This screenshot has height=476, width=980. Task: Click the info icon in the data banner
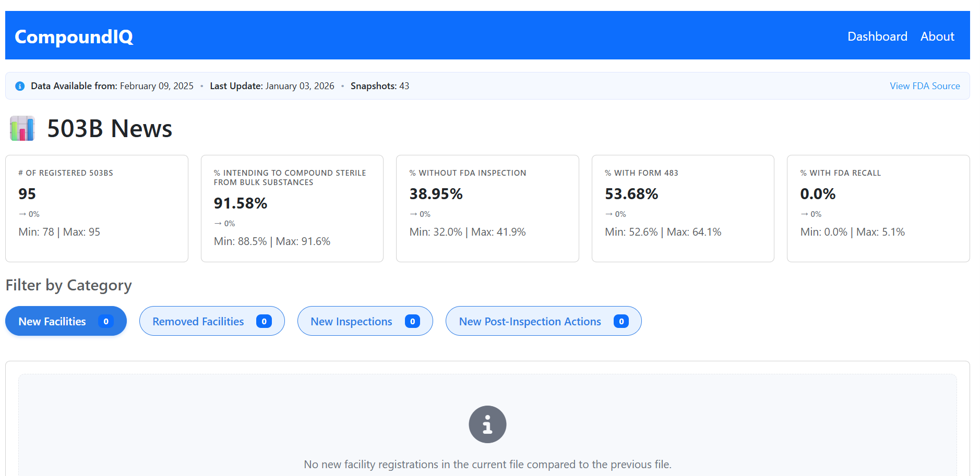19,86
